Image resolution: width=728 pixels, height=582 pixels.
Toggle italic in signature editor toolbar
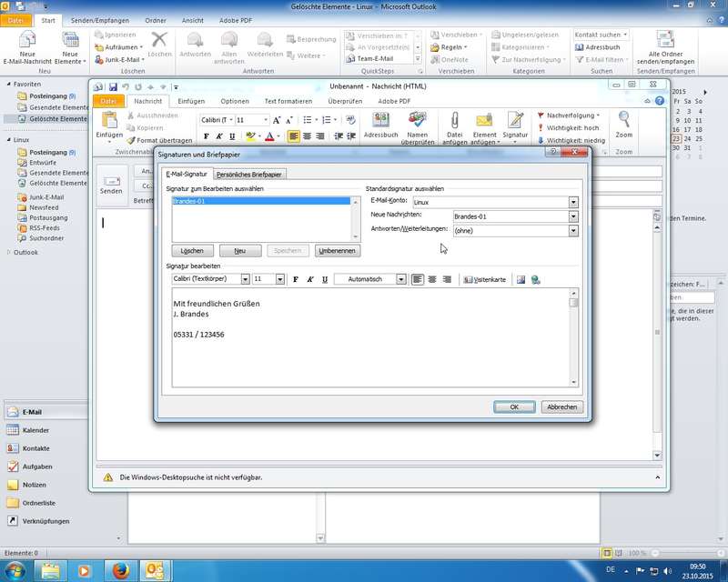pos(310,279)
